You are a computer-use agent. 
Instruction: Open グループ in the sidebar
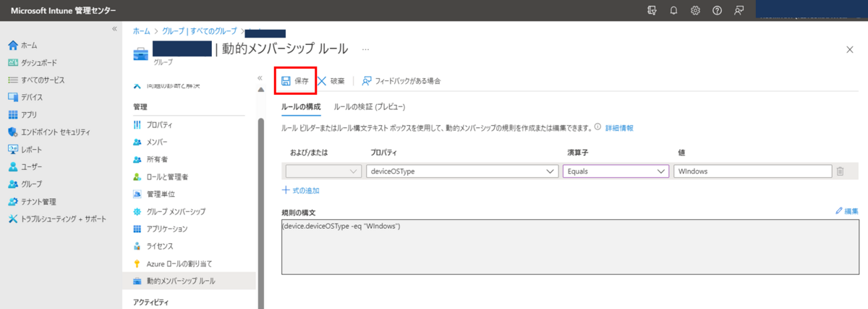25,184
